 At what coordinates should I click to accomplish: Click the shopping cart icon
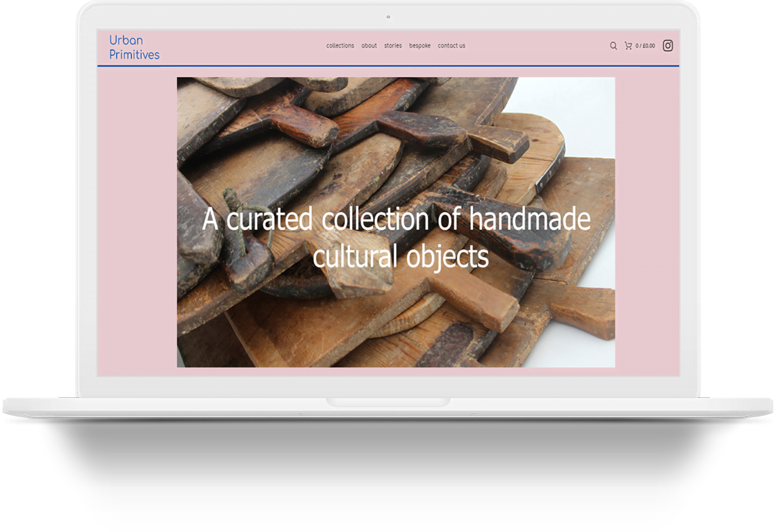point(627,46)
